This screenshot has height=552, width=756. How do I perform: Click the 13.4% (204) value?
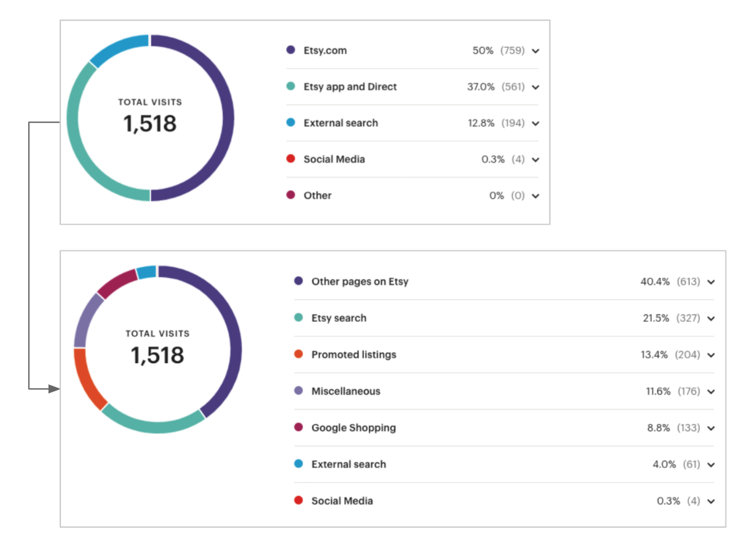(670, 355)
